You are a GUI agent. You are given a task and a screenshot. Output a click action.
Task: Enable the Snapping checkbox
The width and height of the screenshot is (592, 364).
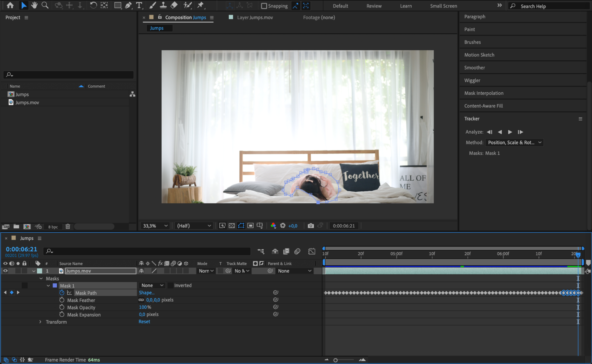pyautogui.click(x=264, y=6)
